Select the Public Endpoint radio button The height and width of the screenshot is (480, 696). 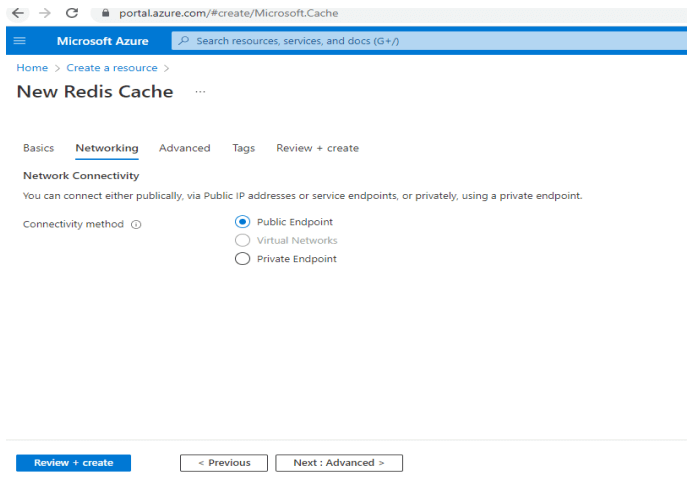coord(242,222)
